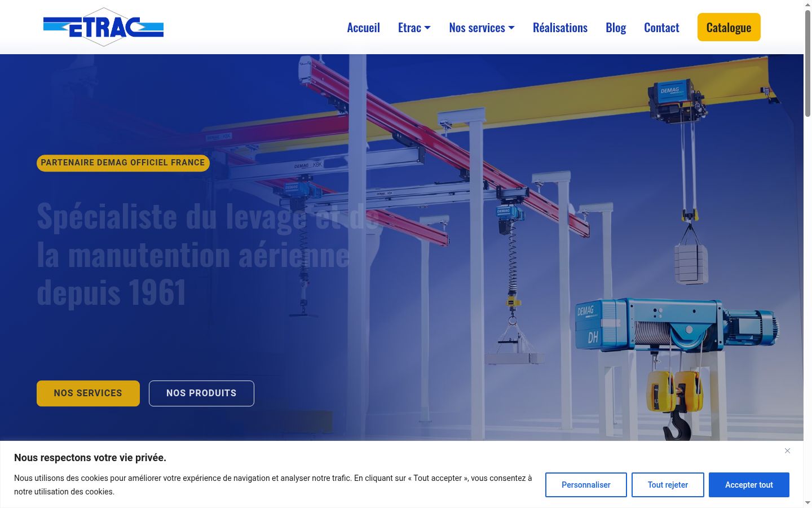Image resolution: width=812 pixels, height=508 pixels.
Task: Expand the Nos services dropdown menu
Action: coord(482,27)
